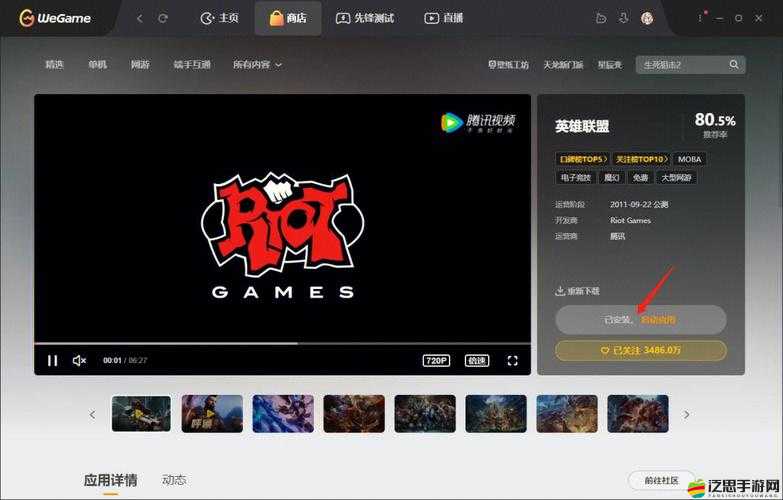Refresh the page with the reload icon

tap(163, 18)
